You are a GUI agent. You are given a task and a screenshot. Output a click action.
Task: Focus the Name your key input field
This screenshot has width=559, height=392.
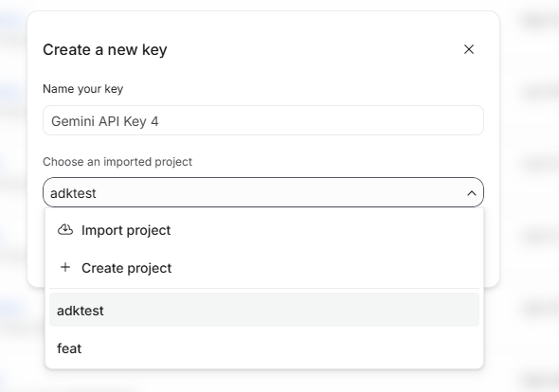click(x=263, y=120)
